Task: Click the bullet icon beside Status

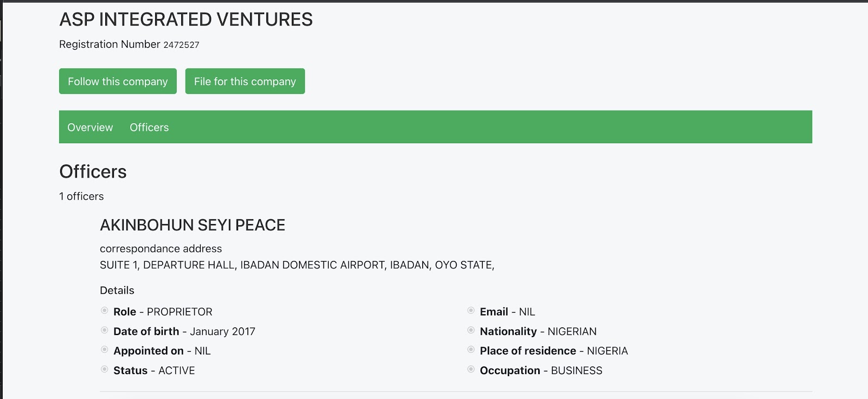Action: click(x=105, y=369)
